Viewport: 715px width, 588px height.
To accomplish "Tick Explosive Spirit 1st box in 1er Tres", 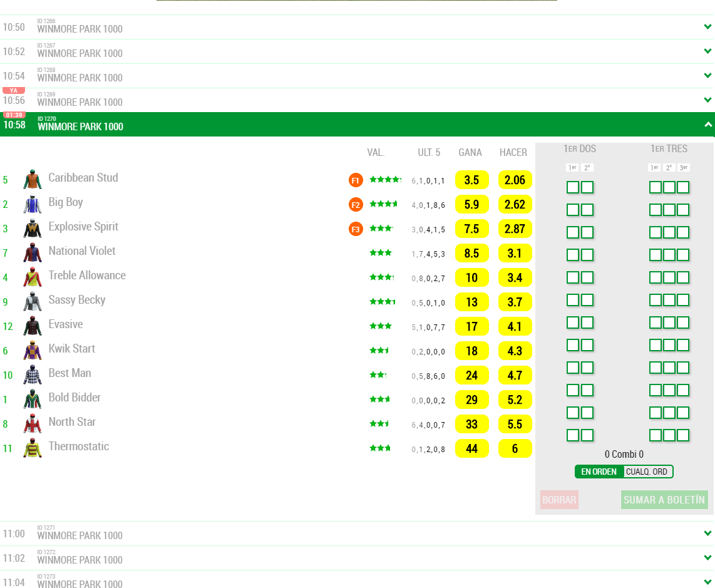I will (656, 232).
